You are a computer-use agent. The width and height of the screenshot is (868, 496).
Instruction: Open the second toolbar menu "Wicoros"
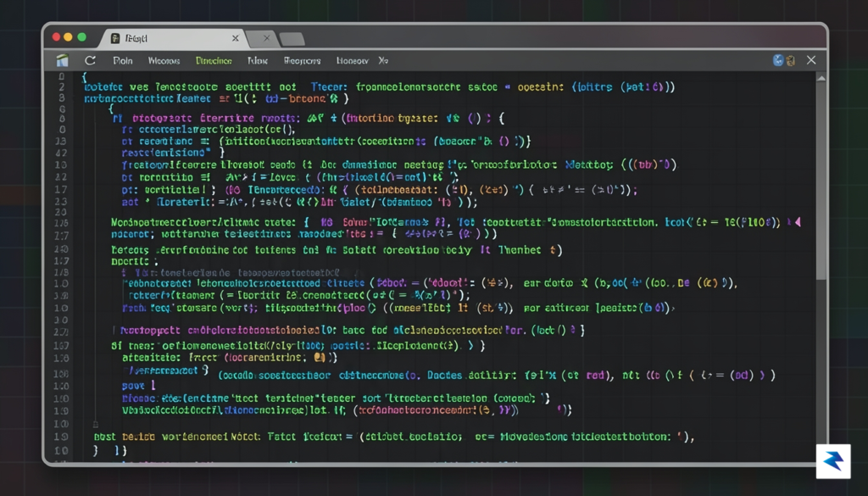coord(164,60)
